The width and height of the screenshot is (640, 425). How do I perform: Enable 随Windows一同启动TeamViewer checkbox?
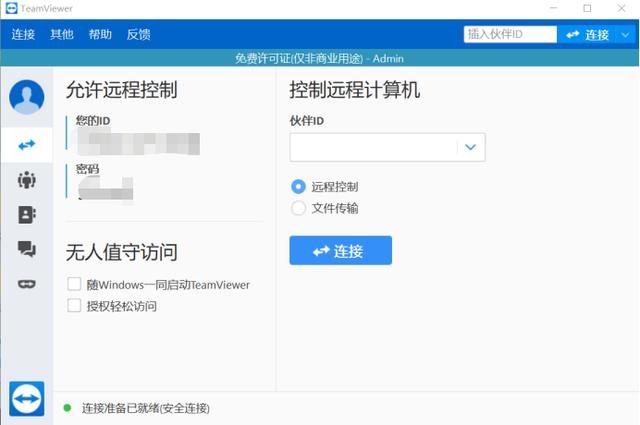74,284
